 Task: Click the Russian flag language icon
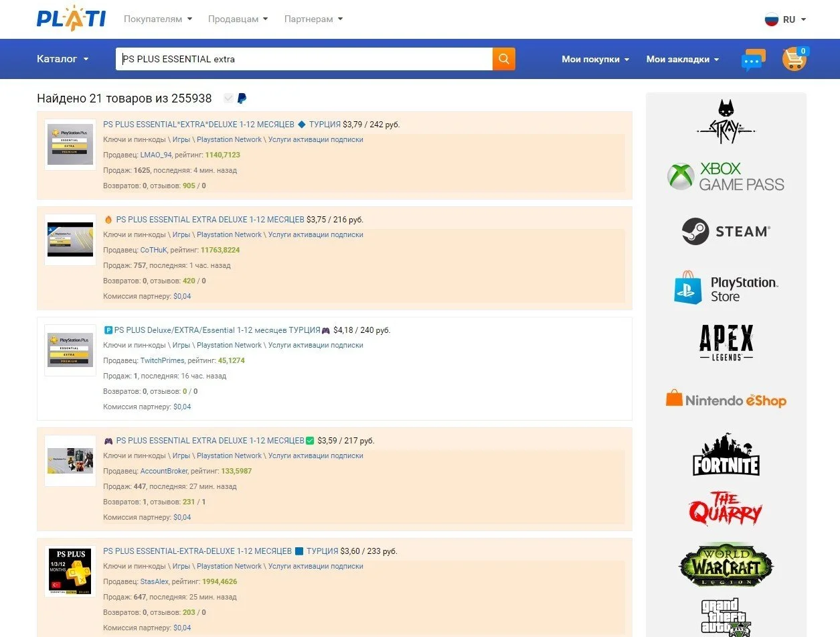[772, 19]
